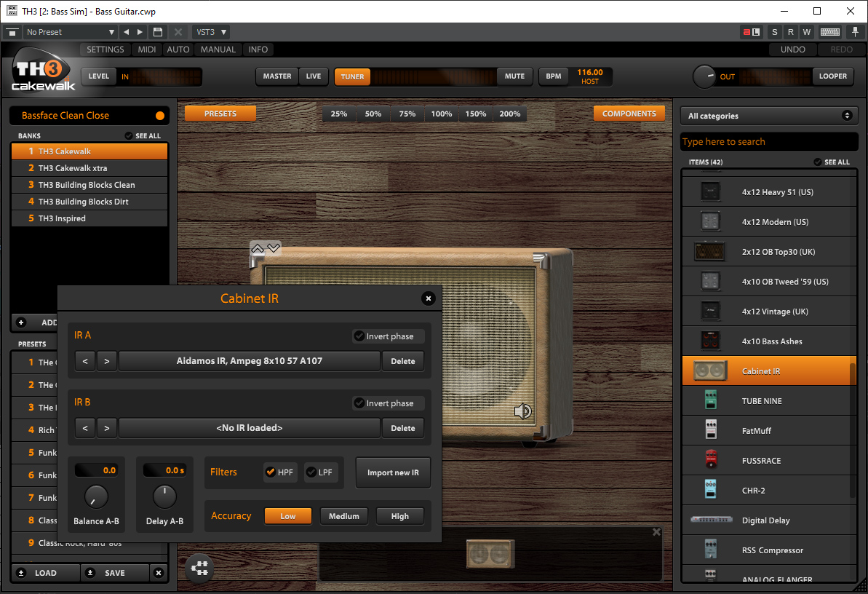
Task: Select the TH3 Building Blocks Dirt bank
Action: (89, 202)
